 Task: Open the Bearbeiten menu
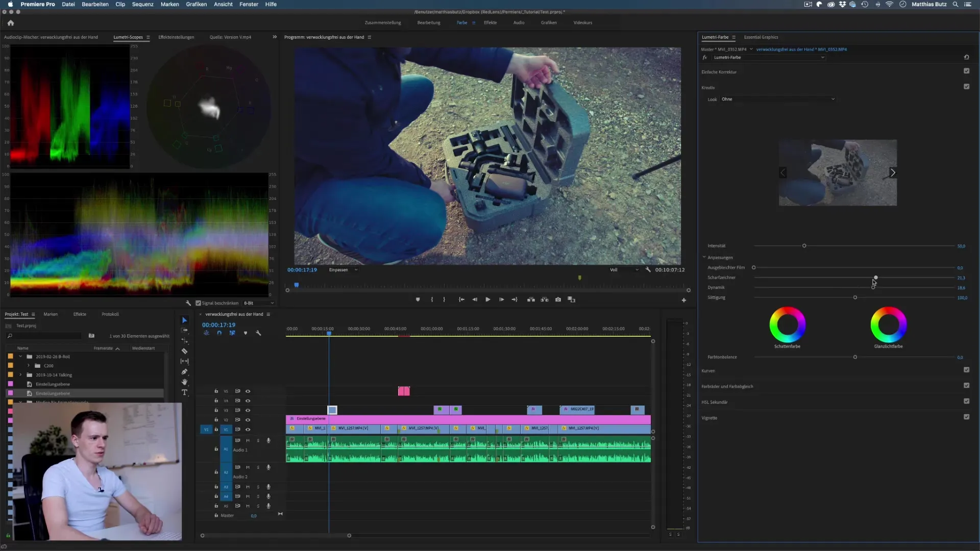pos(95,4)
